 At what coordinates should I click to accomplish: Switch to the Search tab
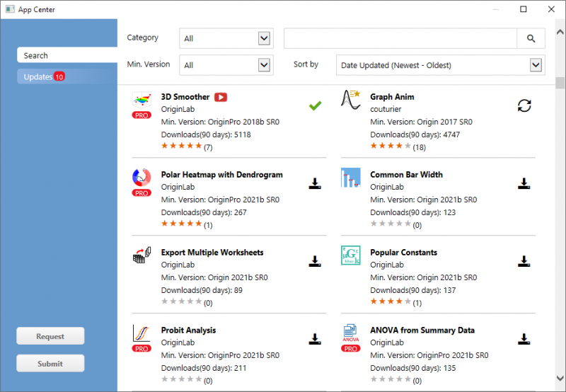pos(67,55)
